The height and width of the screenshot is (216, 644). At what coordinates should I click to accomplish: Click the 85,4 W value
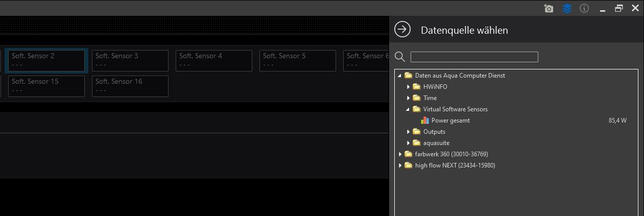(x=617, y=121)
